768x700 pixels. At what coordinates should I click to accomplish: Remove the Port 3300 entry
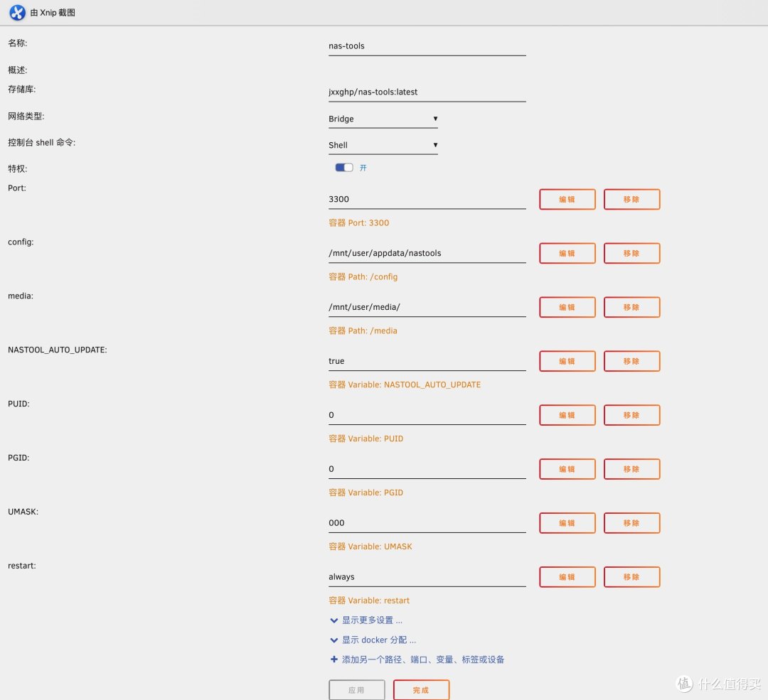coord(631,199)
